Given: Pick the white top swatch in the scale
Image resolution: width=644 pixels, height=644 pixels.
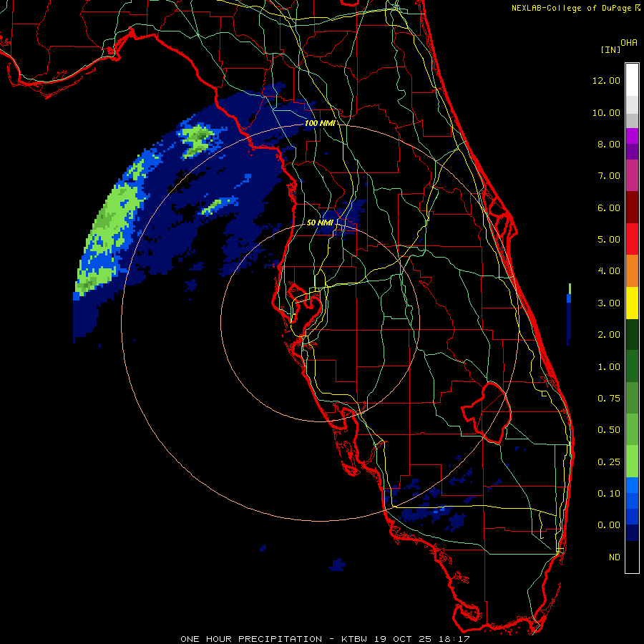Looking at the screenshot, I should 632,79.
